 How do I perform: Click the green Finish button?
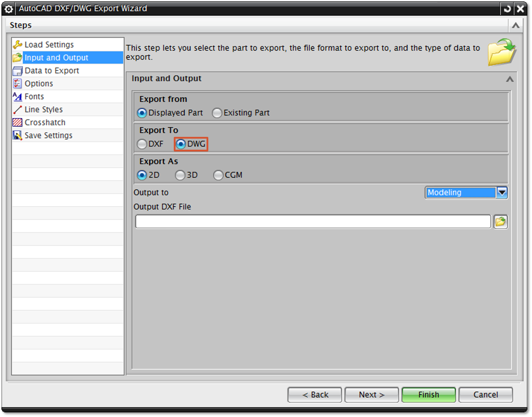[x=428, y=395]
